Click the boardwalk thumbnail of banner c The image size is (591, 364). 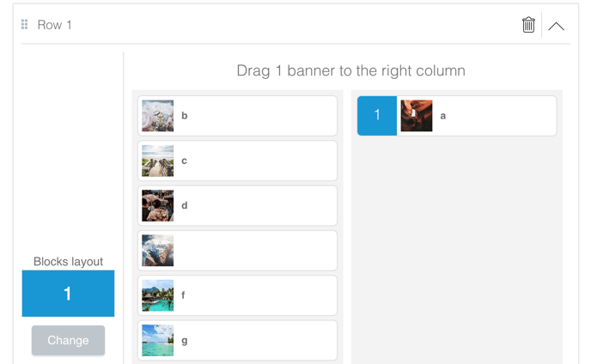[x=158, y=161]
